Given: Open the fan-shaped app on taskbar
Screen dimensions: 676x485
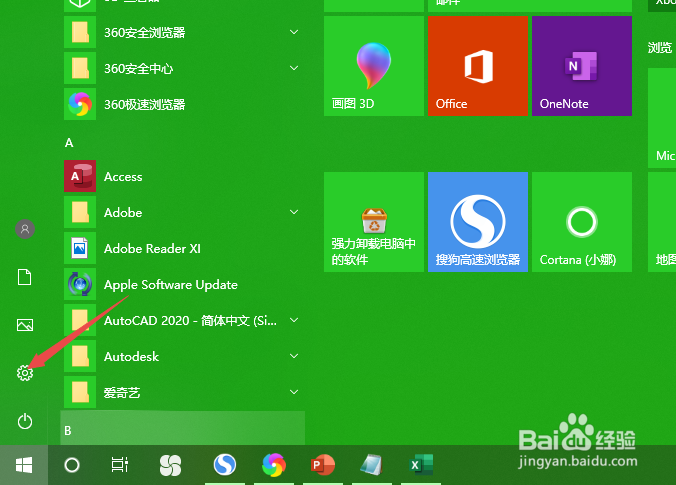Looking at the screenshot, I should 170,465.
